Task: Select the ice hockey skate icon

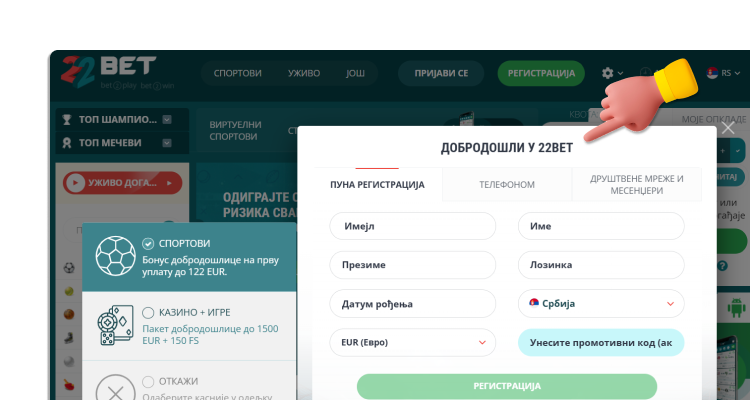Action: click(x=69, y=338)
